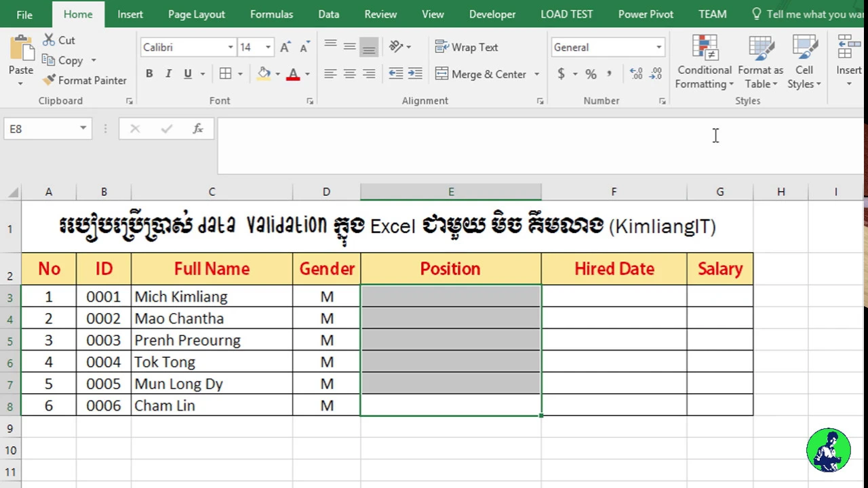Apply the red Font Color
This screenshot has height=488, width=868.
[293, 74]
